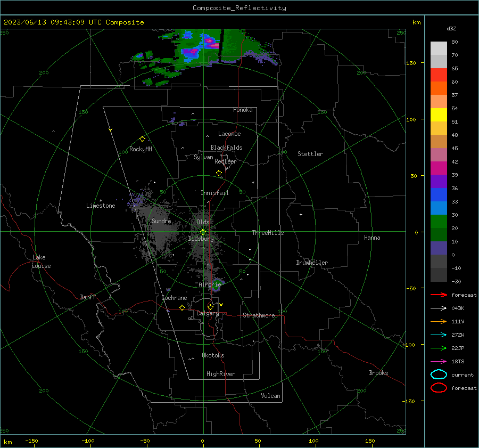479x448 pixels.
Task: Click the Lake Louise label
Action: pos(41,262)
